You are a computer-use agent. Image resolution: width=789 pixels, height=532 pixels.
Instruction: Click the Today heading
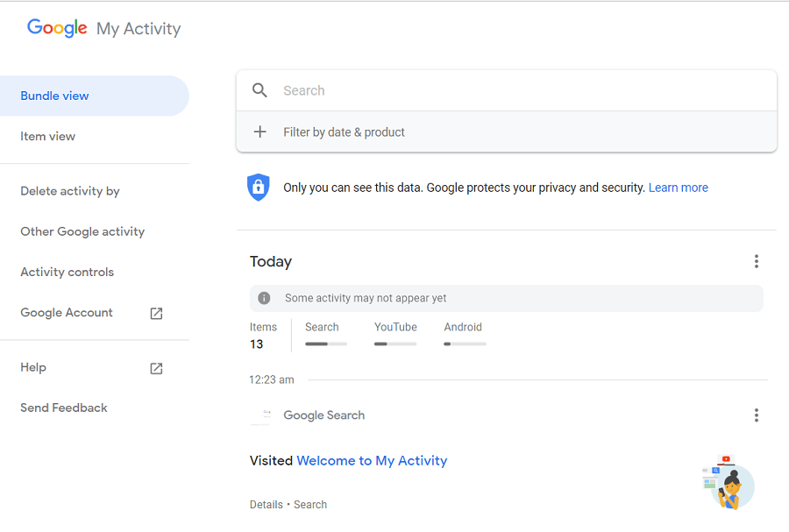pyautogui.click(x=271, y=261)
